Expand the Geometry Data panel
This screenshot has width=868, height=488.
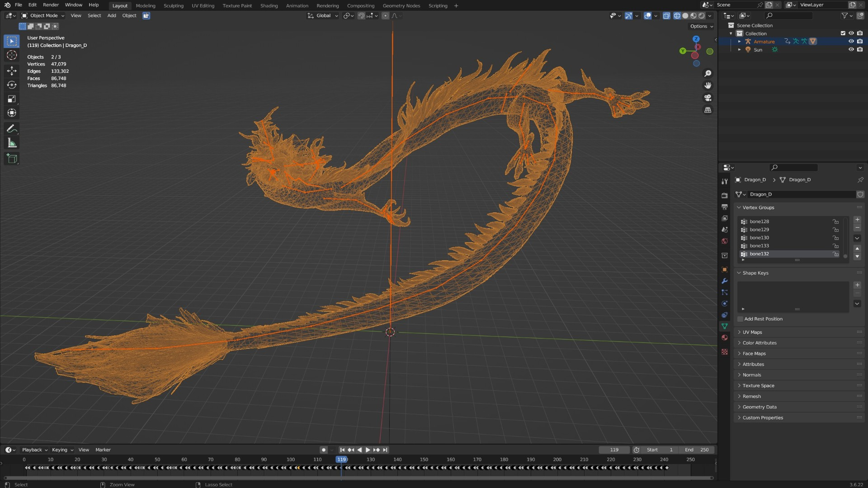click(x=759, y=407)
